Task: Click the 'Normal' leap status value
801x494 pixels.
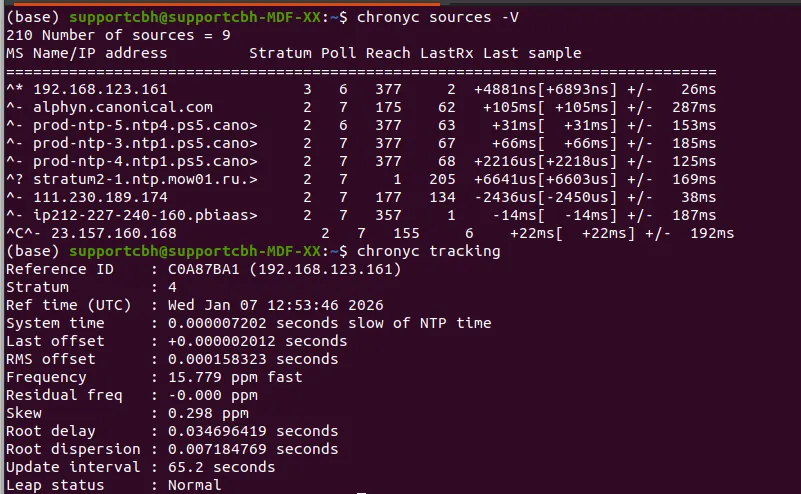Action: pos(195,485)
